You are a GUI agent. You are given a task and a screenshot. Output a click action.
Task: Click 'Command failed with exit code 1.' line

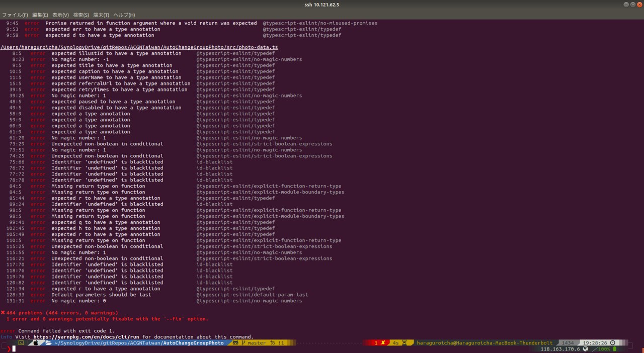coord(66,331)
